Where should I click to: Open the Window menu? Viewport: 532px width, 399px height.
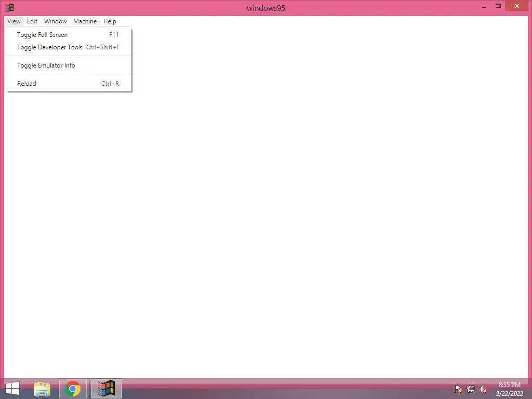tap(55, 21)
